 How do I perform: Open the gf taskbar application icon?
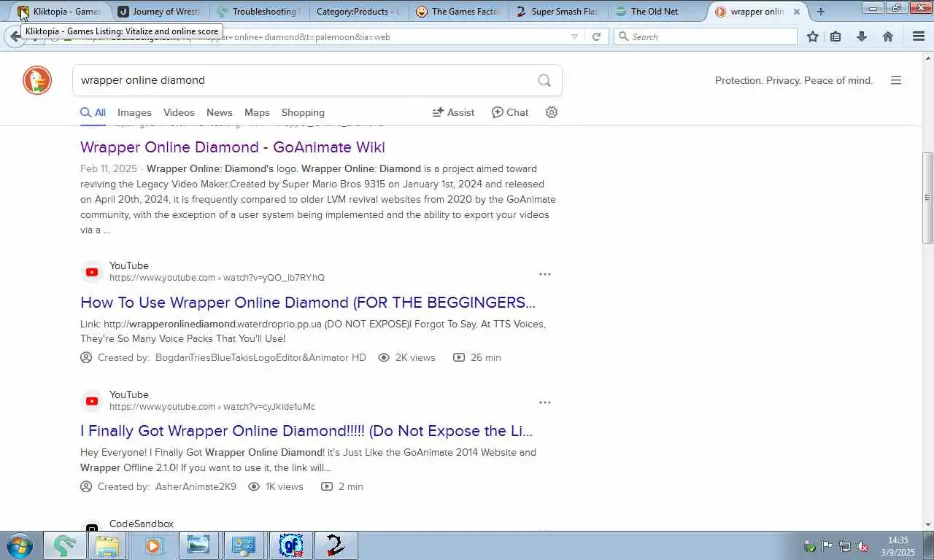point(290,545)
